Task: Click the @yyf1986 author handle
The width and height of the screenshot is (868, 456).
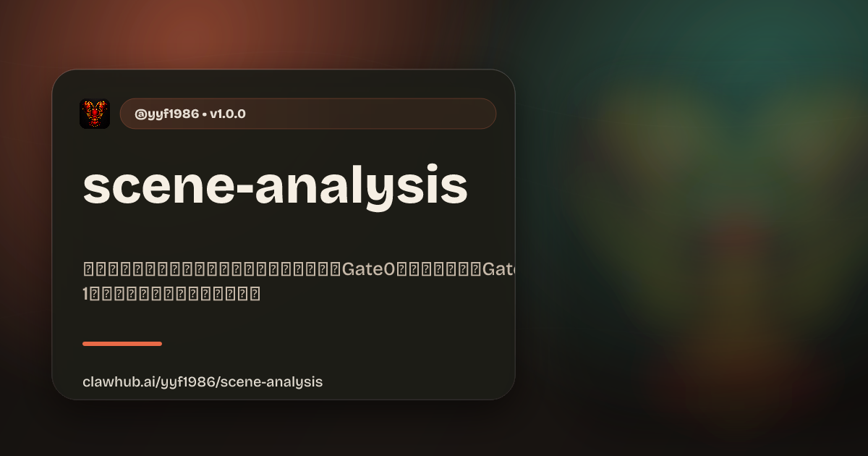Action: (166, 114)
